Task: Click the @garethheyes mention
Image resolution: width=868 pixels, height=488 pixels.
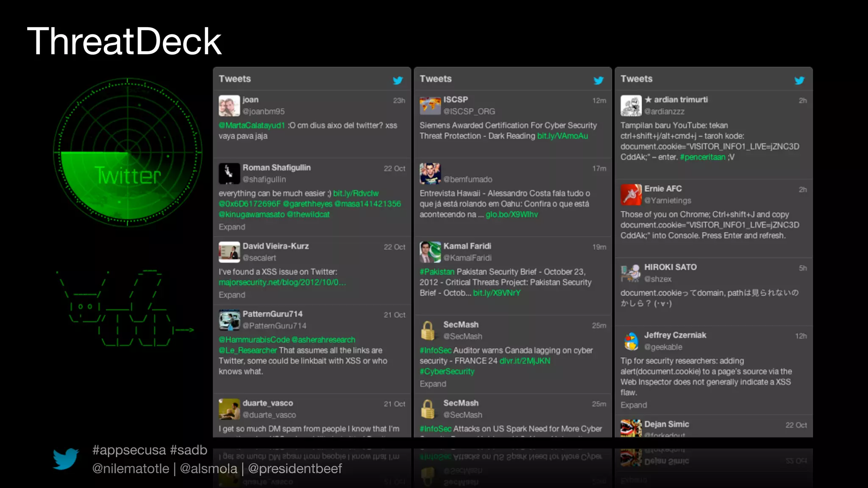Action: [x=308, y=204]
